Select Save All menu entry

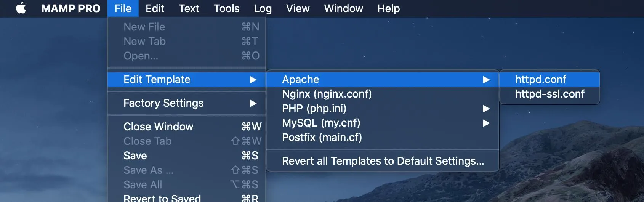click(187, 184)
